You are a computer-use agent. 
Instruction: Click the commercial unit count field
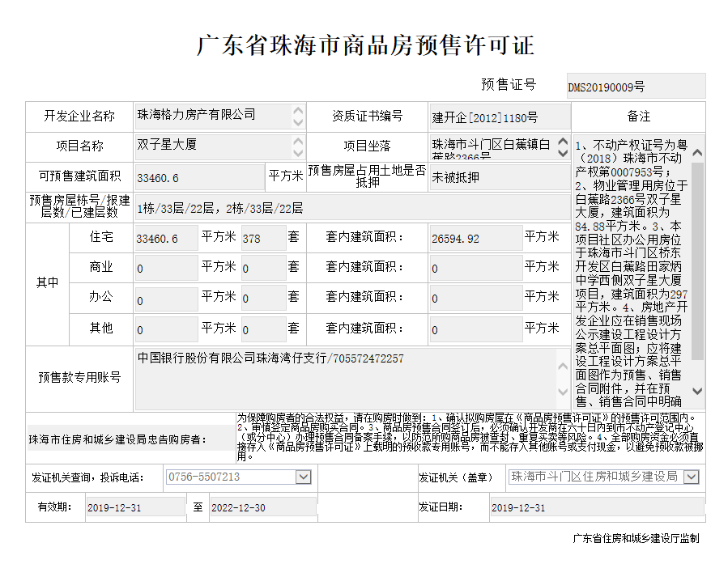(263, 268)
